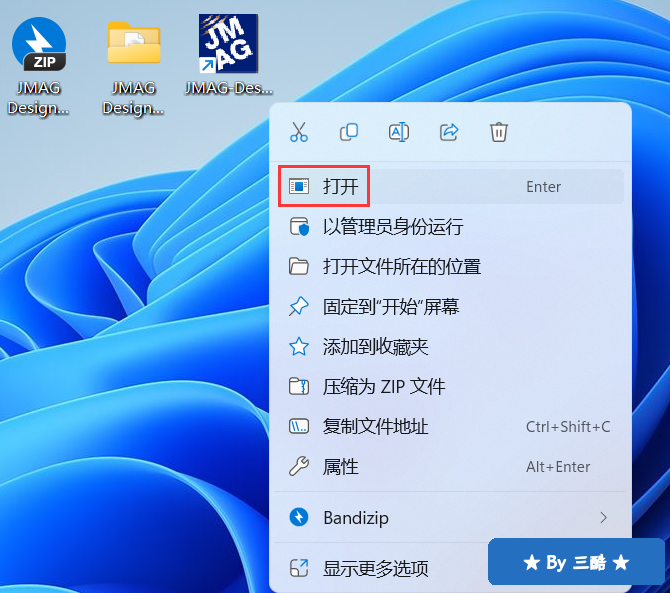Viewport: 670px width, 593px height.
Task: Open 属性 from the context menu
Action: [451, 467]
